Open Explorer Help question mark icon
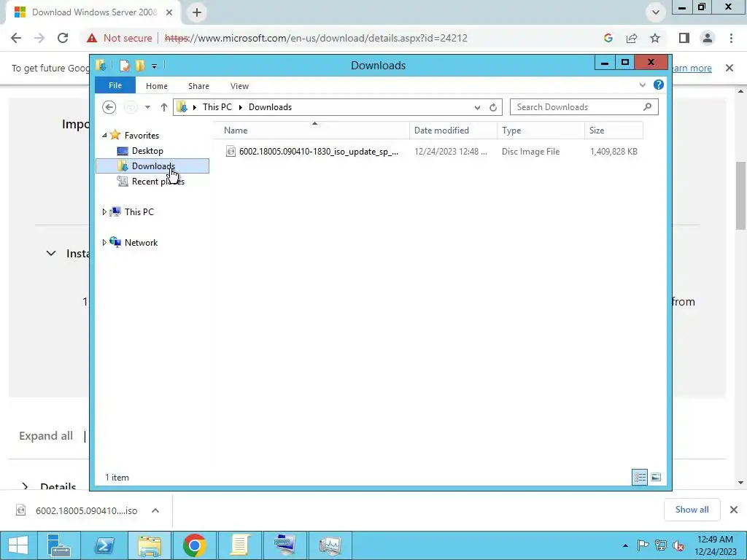747x560 pixels. pos(659,85)
